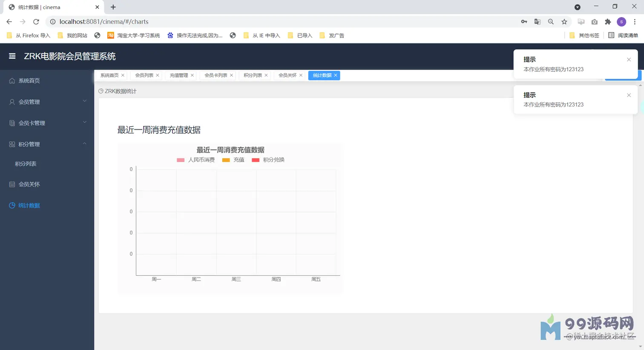Image resolution: width=644 pixels, height=350 pixels.
Task: Close the 充值管理 page tab
Action: pyautogui.click(x=192, y=75)
